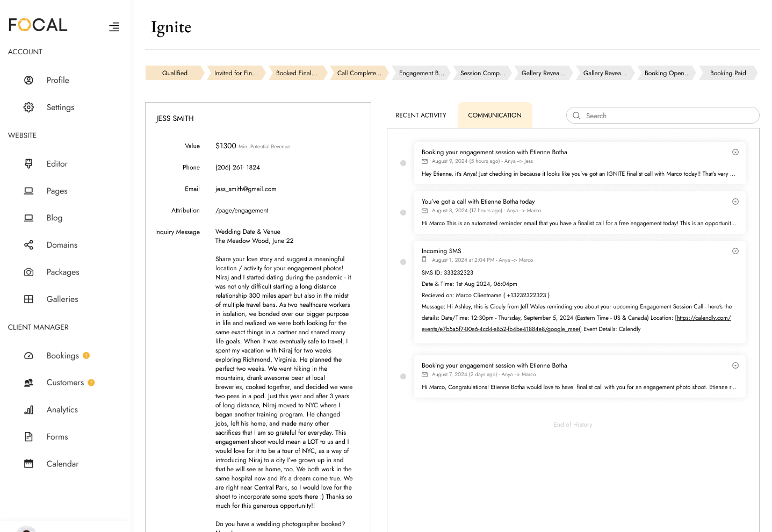Click the JESS SMITH card heading
Viewport: 772px width, 532px height.
(x=175, y=118)
